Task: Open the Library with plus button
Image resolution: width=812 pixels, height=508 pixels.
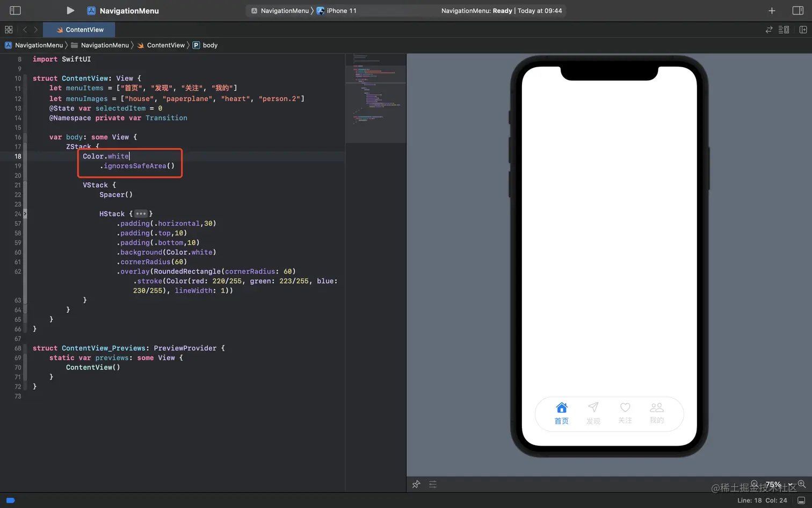Action: pyautogui.click(x=772, y=11)
